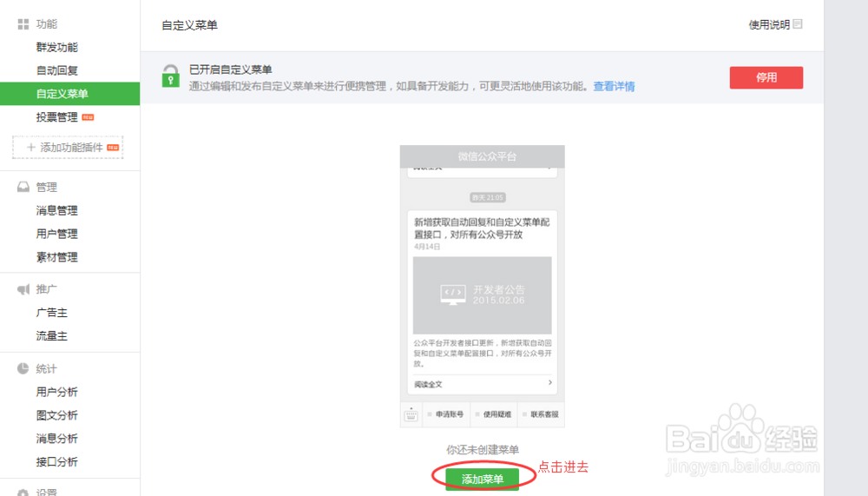Click the 联系客服 preview menu item
Viewport: 868px width, 496px height.
tap(542, 414)
